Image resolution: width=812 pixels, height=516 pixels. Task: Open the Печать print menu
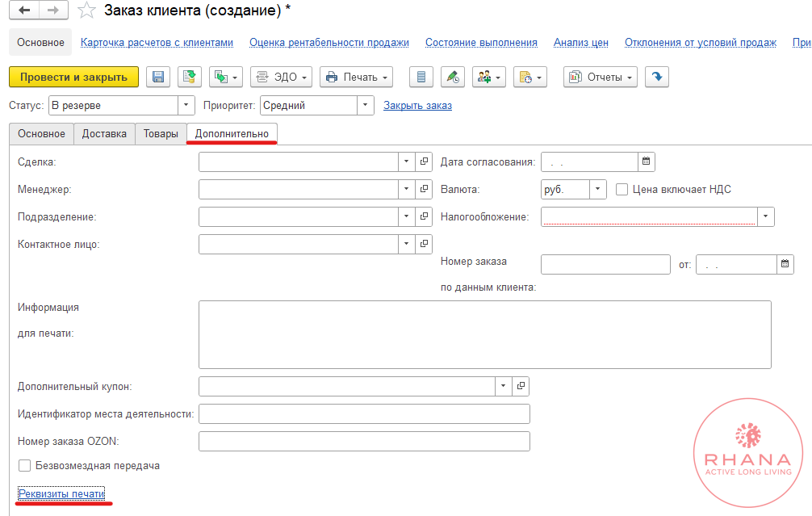point(356,78)
